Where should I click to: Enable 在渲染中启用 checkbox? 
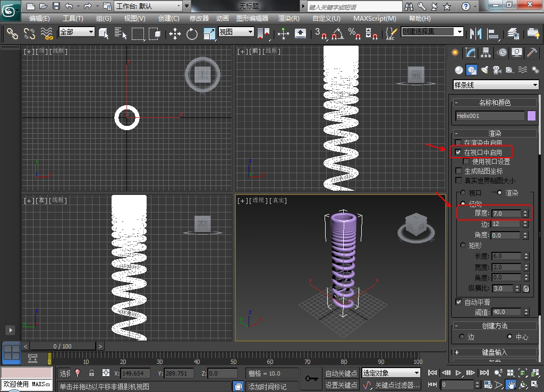tap(458, 143)
